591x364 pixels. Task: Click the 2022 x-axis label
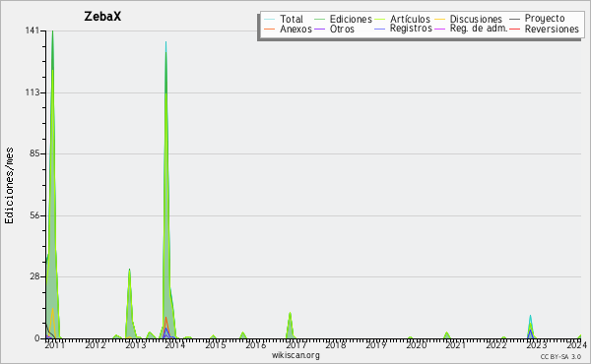496,344
